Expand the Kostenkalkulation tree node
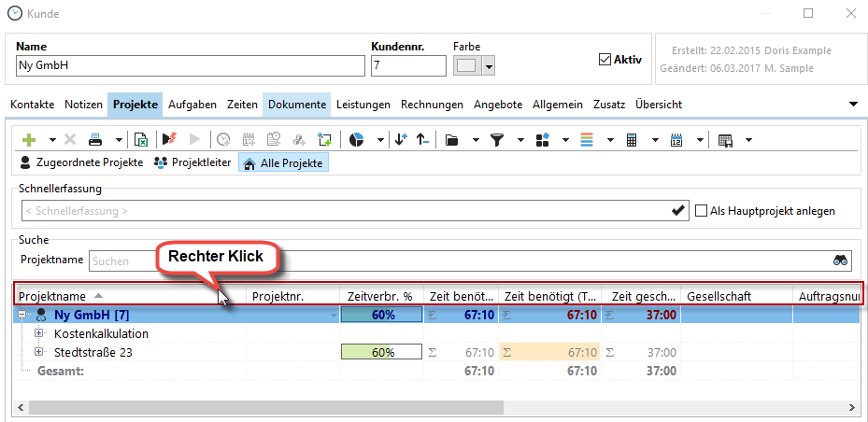This screenshot has width=868, height=422. pyautogui.click(x=39, y=333)
